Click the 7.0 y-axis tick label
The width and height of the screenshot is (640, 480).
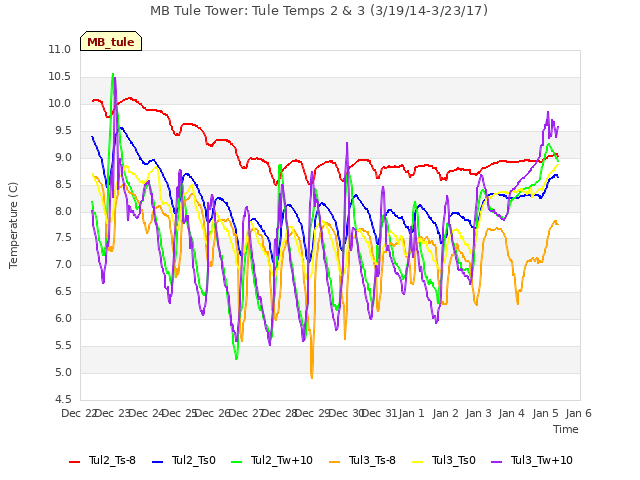point(63,264)
